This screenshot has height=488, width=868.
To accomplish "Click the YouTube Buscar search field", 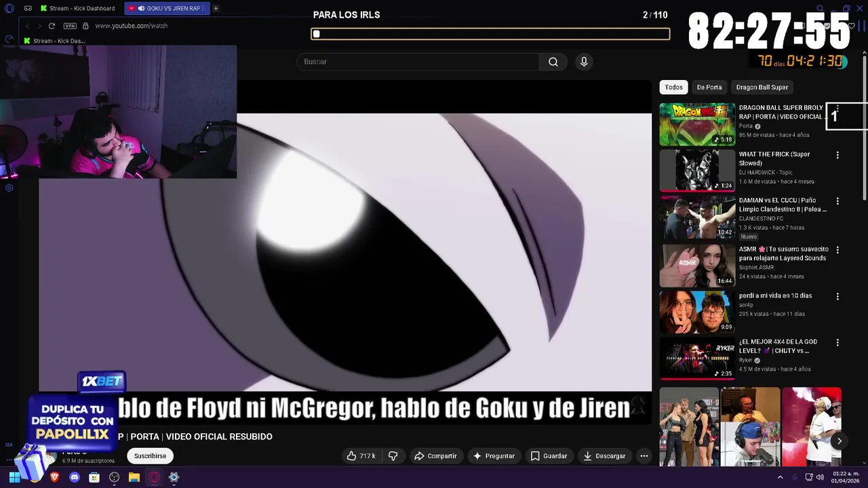I will pyautogui.click(x=418, y=62).
